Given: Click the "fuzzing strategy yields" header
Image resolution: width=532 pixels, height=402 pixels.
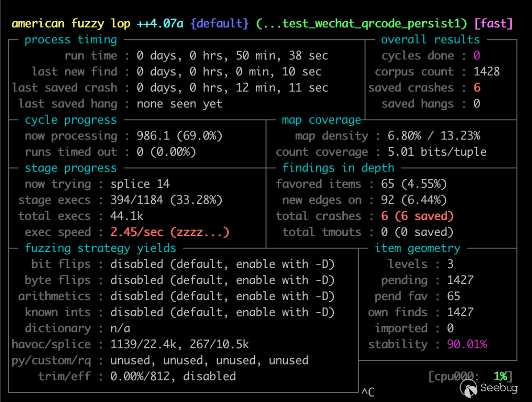Looking at the screenshot, I should [x=100, y=248].
